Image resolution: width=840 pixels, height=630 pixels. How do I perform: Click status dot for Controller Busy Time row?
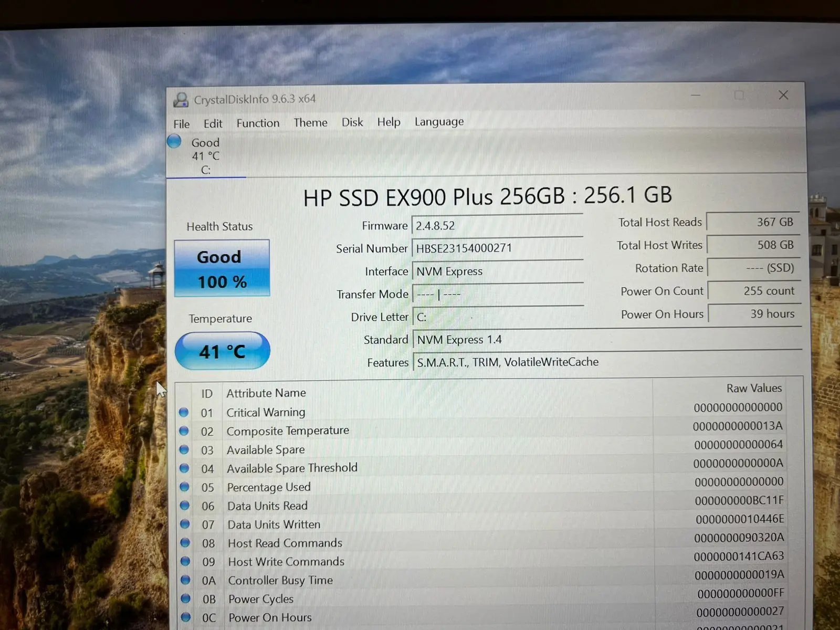point(185,580)
